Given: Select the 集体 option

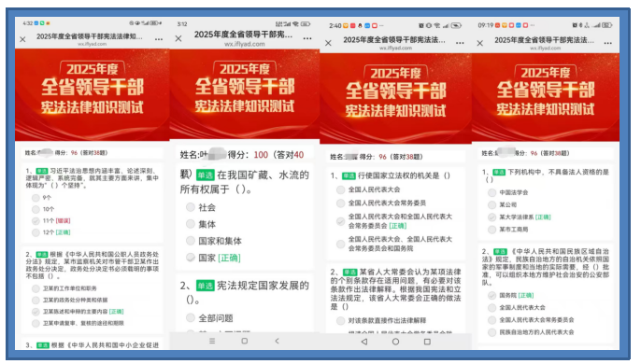Looking at the screenshot, I should click(201, 224).
